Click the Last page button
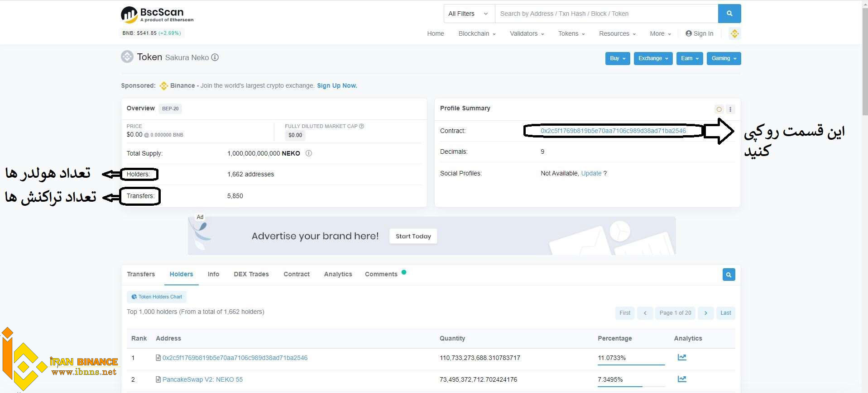The image size is (868, 393). 726,313
